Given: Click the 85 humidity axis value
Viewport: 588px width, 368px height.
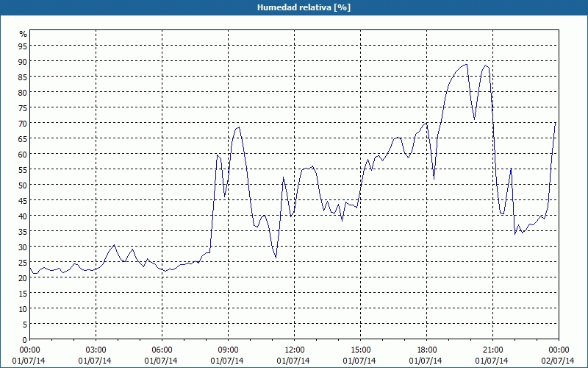Looking at the screenshot, I should click(x=23, y=77).
